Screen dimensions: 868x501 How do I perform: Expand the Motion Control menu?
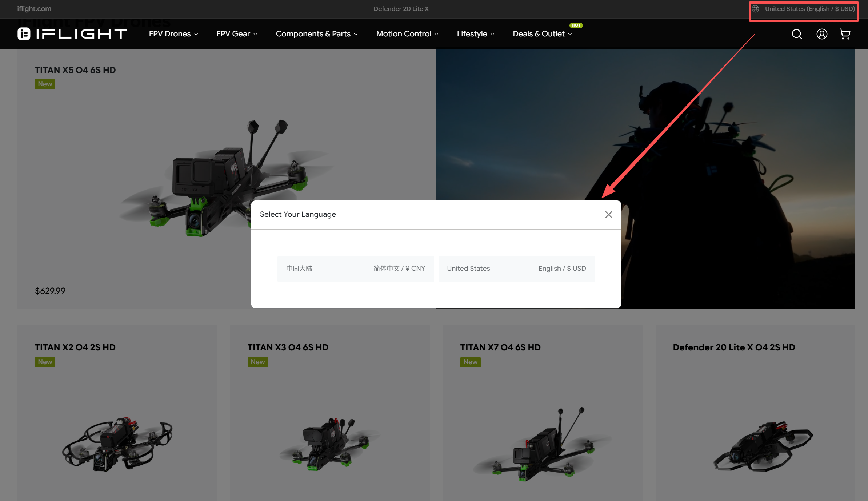407,34
